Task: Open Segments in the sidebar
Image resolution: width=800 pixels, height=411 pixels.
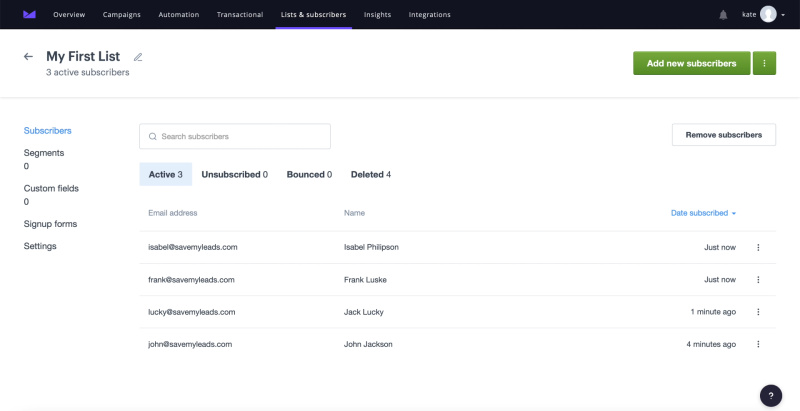Action: [x=44, y=153]
